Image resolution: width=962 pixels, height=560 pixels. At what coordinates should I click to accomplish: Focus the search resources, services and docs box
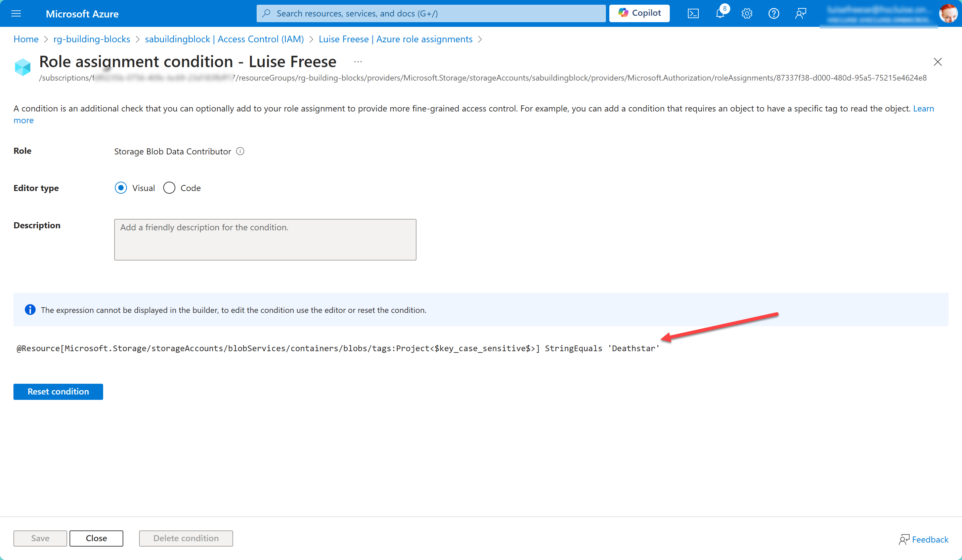(x=431, y=13)
